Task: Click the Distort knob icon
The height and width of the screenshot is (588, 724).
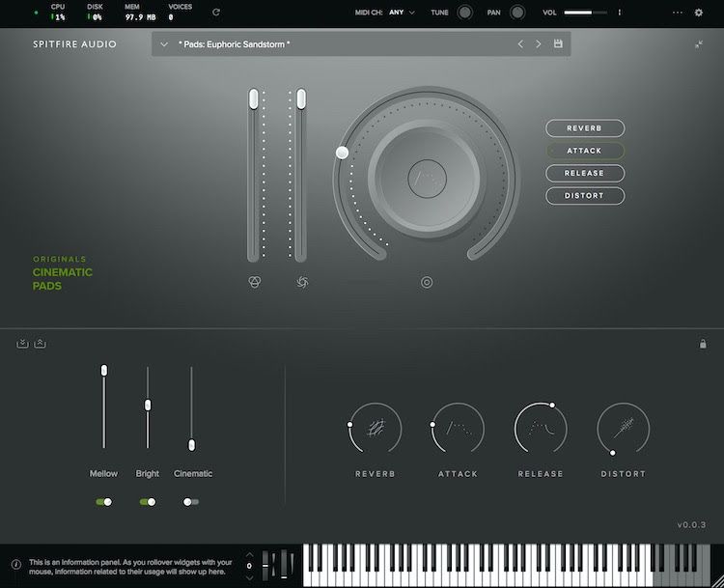Action: [623, 428]
